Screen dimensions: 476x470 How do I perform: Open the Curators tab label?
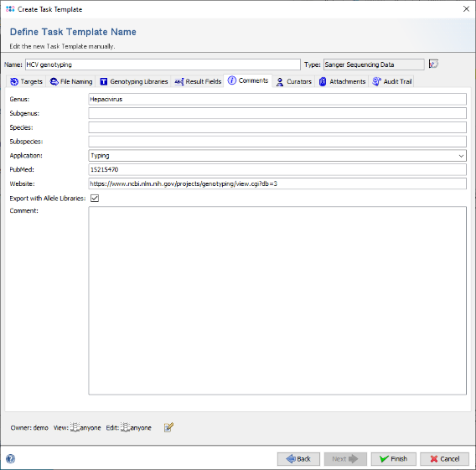tap(299, 81)
